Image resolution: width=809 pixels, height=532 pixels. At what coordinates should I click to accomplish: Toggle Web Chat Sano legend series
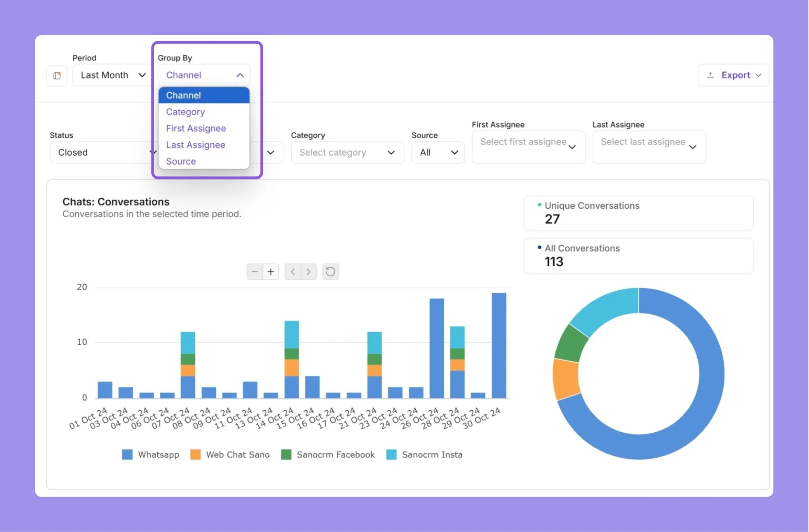tap(230, 454)
